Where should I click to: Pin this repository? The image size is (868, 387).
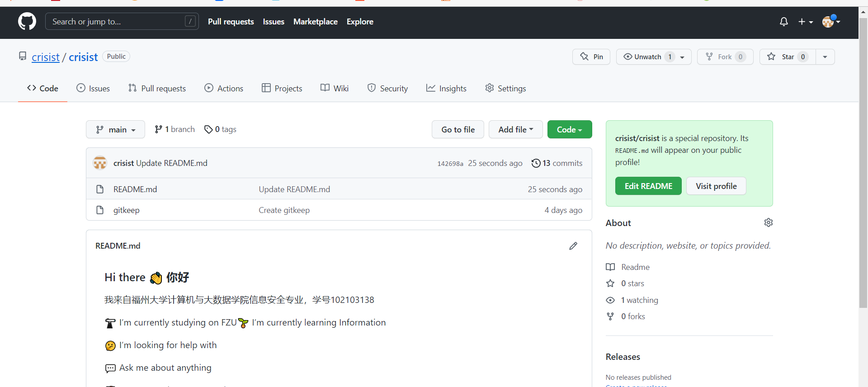coord(591,57)
